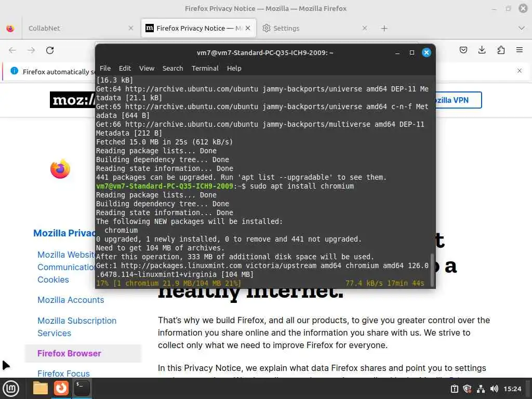The image size is (532, 399).
Task: Close the Firefox browser window
Action: [523, 8]
